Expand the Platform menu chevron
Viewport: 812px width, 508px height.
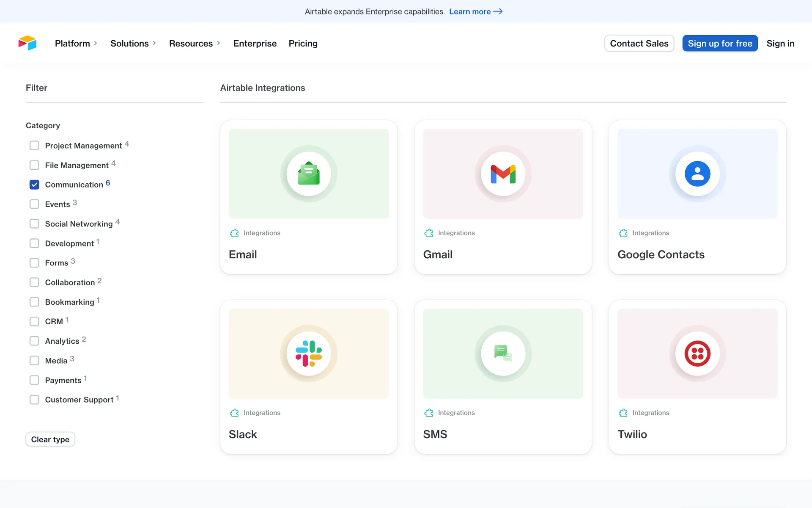click(x=96, y=43)
